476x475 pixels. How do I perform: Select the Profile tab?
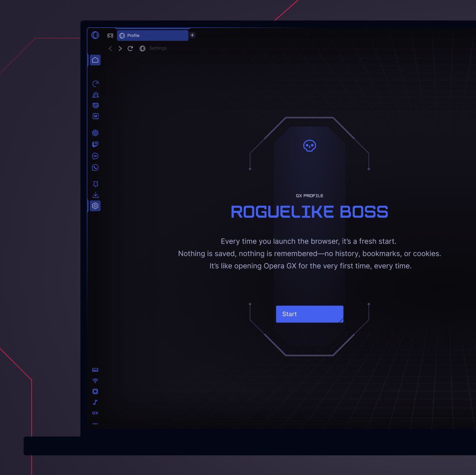point(153,36)
